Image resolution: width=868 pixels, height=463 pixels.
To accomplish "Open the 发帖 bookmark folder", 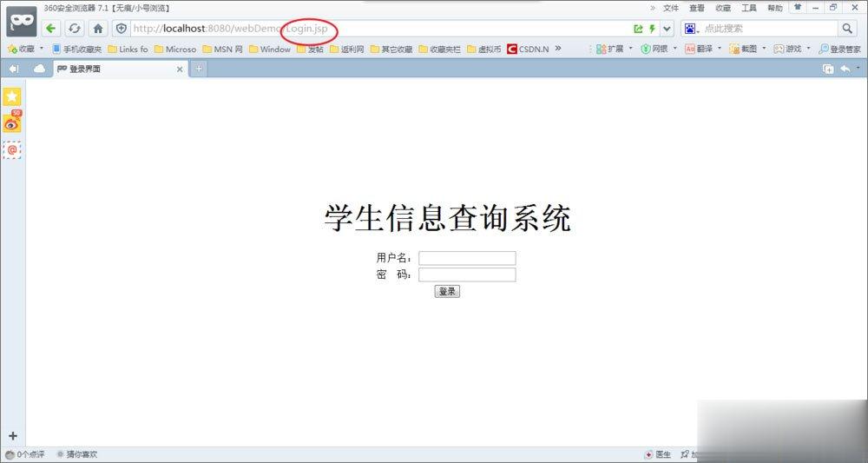I will pyautogui.click(x=310, y=49).
